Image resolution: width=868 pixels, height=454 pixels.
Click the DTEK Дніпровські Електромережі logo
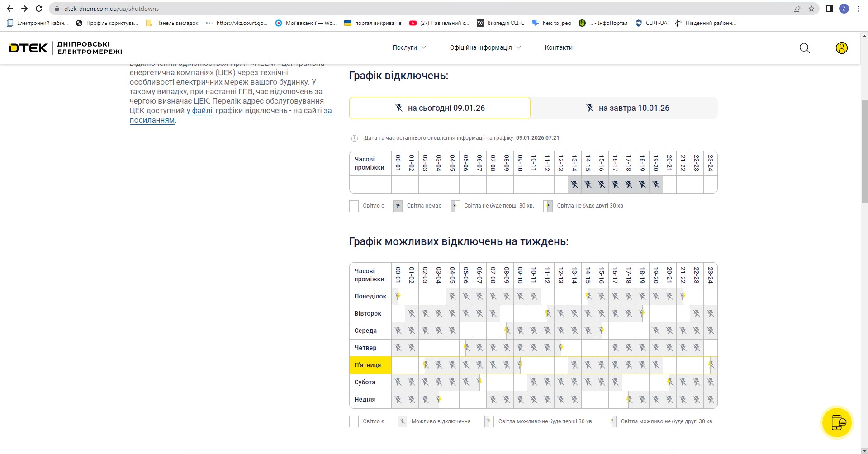point(66,48)
